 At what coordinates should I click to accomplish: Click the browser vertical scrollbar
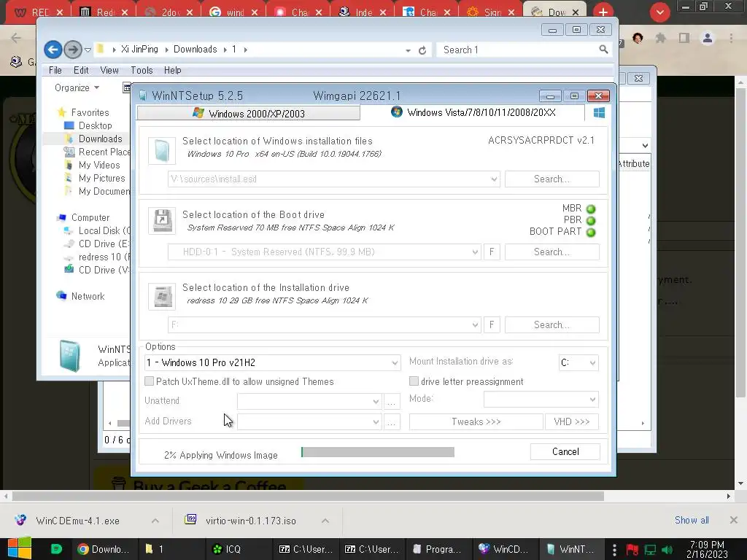click(740, 243)
